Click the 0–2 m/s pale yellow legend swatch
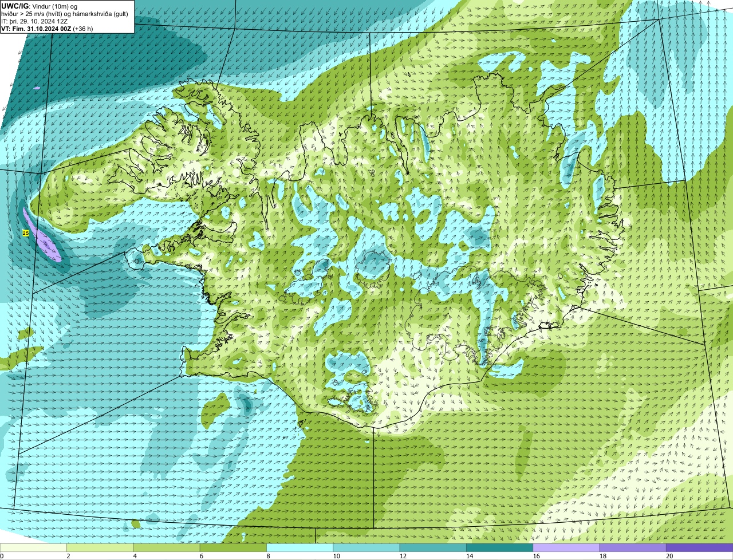 pyautogui.click(x=34, y=548)
